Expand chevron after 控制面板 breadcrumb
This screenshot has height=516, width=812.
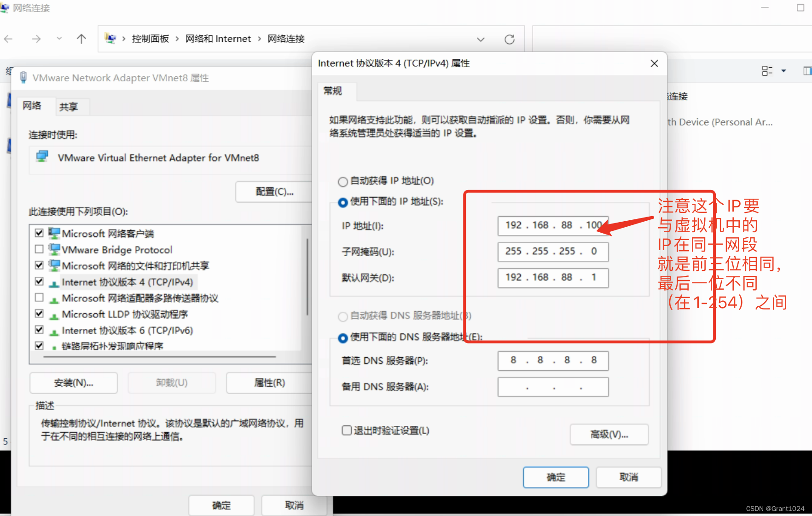click(177, 39)
